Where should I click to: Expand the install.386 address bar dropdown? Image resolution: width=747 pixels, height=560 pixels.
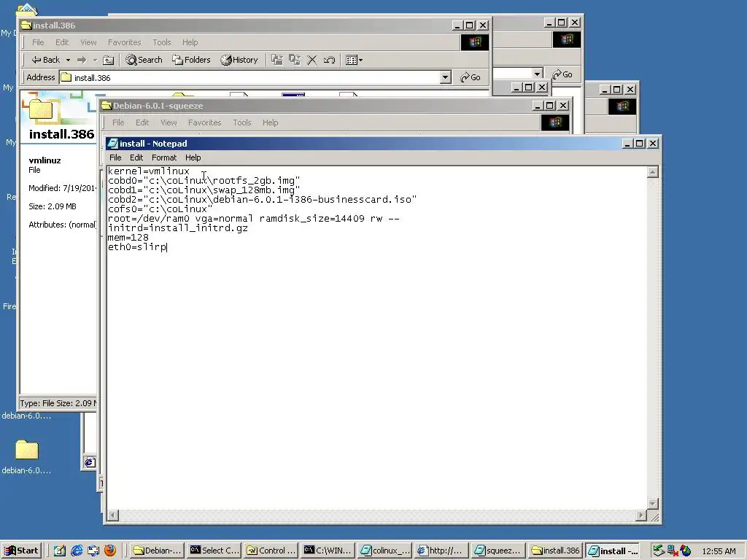coord(446,77)
